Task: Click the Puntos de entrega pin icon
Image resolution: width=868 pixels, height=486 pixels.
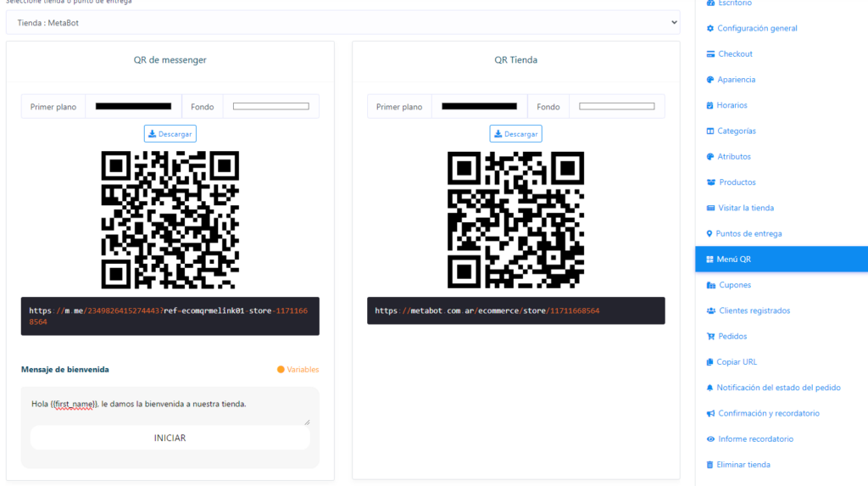Action: tap(709, 234)
